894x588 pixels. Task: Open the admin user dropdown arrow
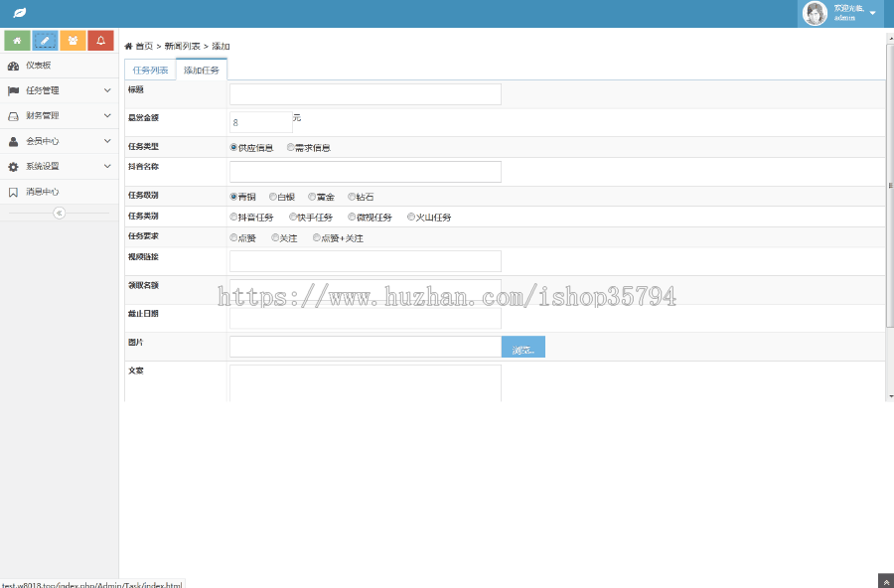tap(872, 13)
